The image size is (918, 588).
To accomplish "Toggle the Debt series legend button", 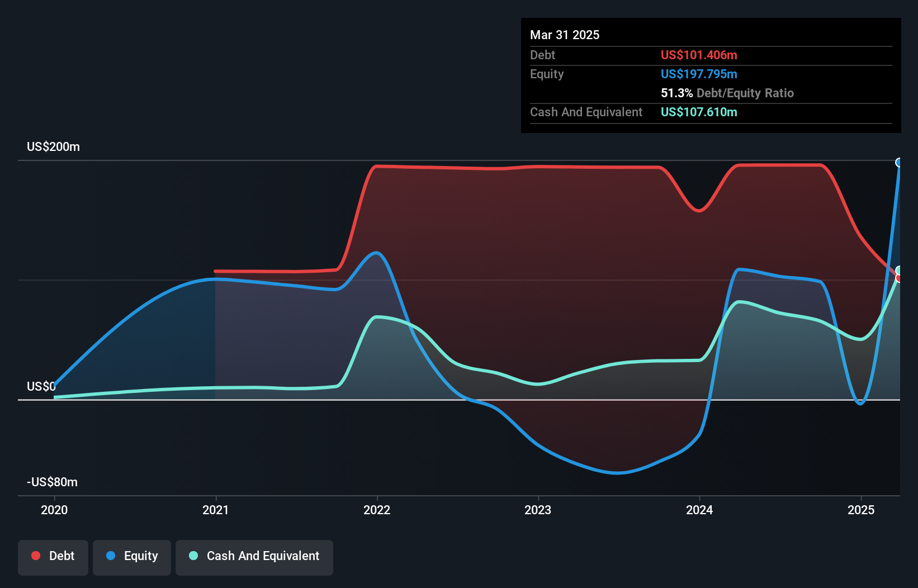I will pos(53,557).
